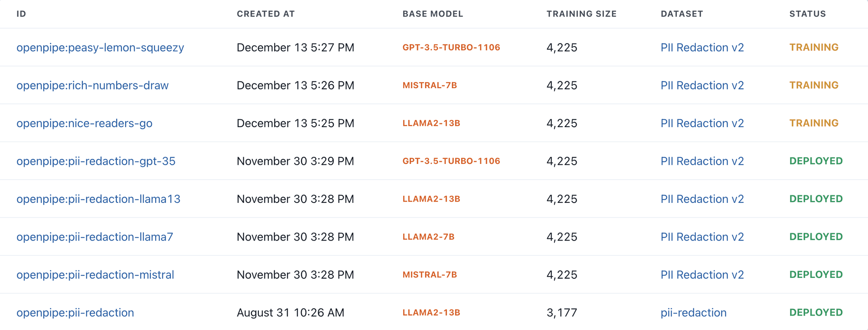Open PII Redaction v2 dataset for nice-readers-go

pos(701,123)
